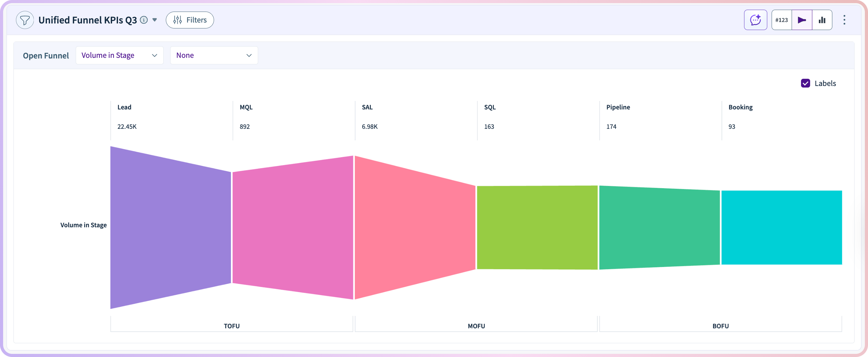Click the green SQL funnel segment
Screen dimensions: 868x357
(537, 227)
